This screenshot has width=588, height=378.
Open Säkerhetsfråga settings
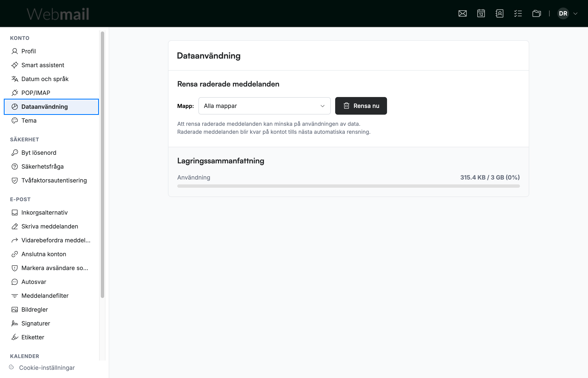(51, 166)
